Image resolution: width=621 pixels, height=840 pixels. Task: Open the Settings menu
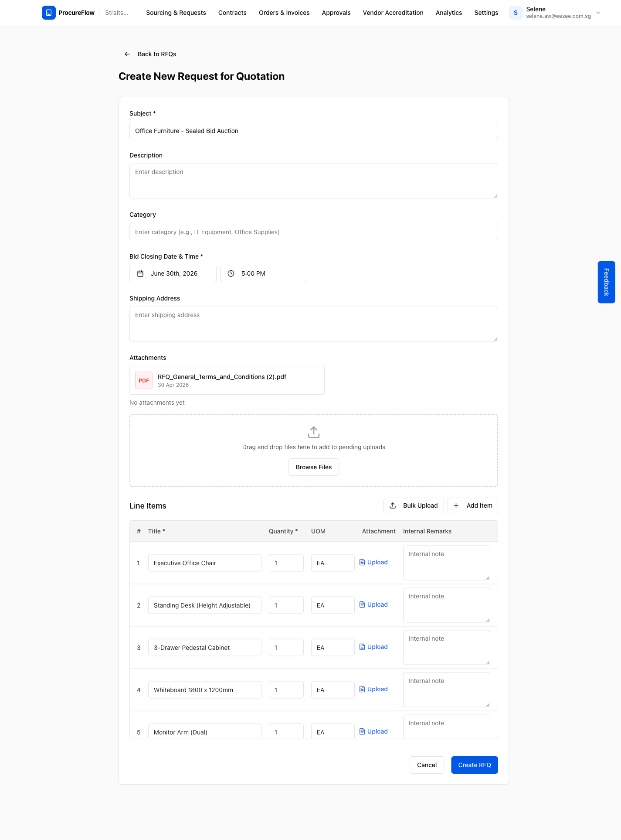[x=486, y=13]
